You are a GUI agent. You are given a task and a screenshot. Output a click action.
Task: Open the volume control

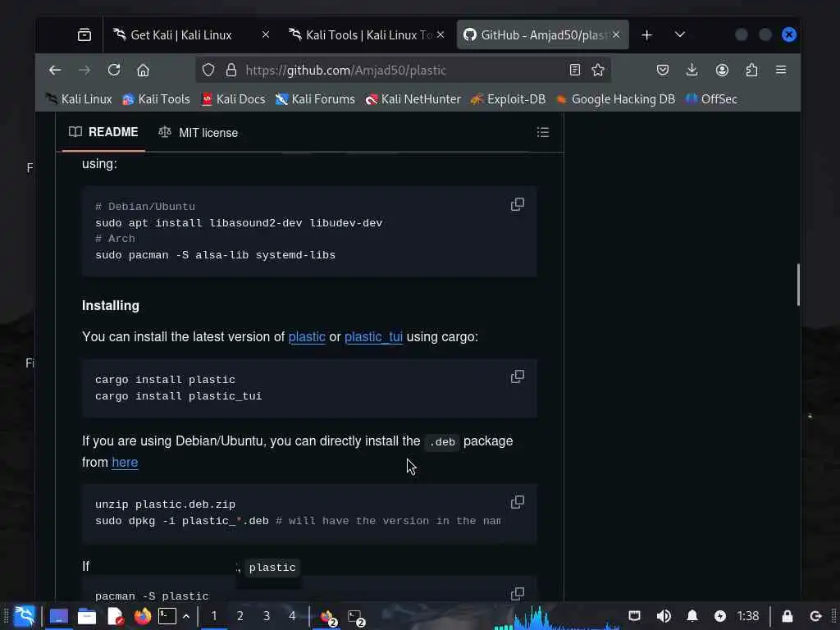pyautogui.click(x=663, y=616)
